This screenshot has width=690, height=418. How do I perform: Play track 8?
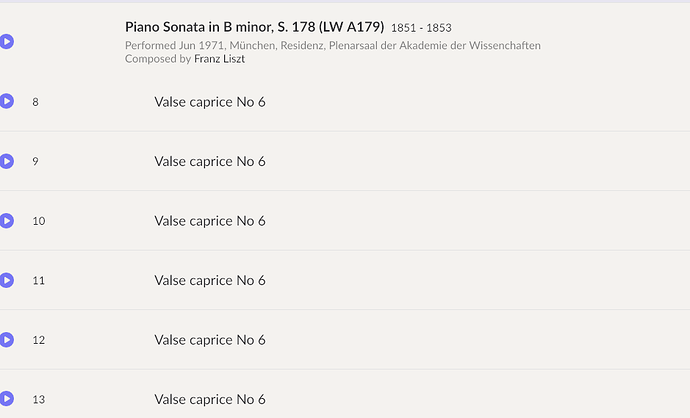(7, 101)
